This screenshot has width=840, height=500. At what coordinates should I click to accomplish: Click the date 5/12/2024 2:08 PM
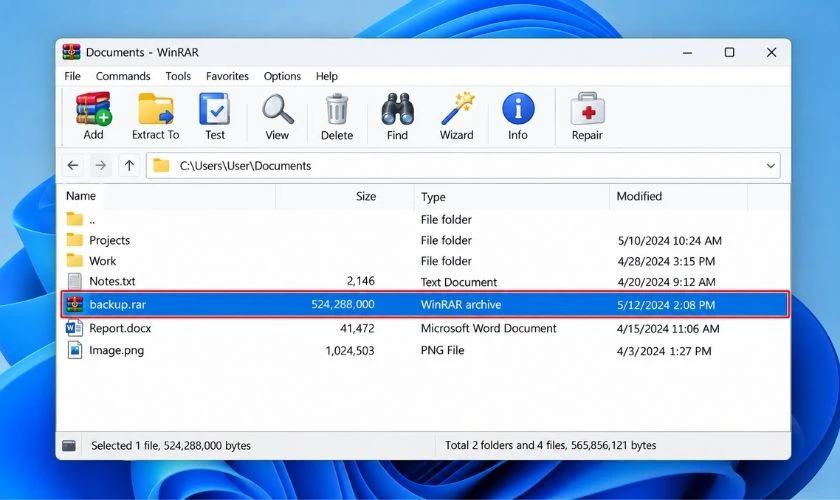point(666,305)
